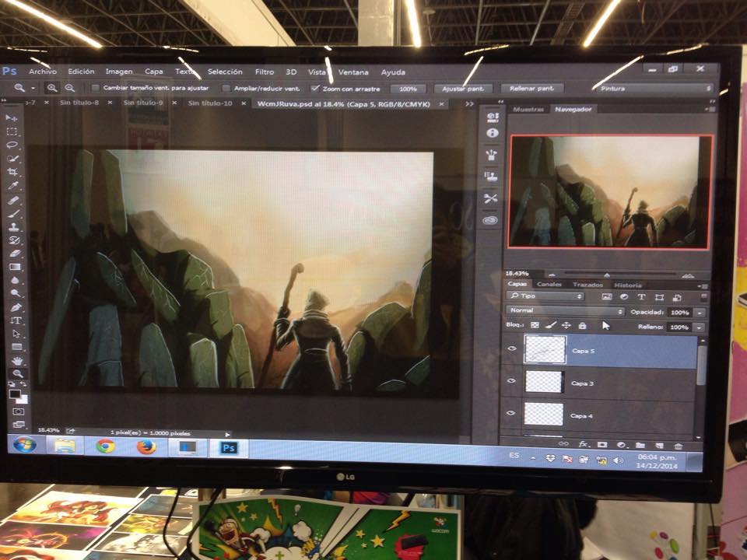Switch to the Canales tab
747x560 pixels.
coord(549,285)
